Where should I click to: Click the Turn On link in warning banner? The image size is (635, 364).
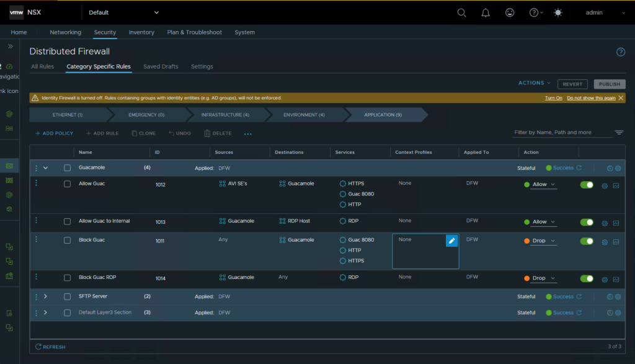[553, 98]
